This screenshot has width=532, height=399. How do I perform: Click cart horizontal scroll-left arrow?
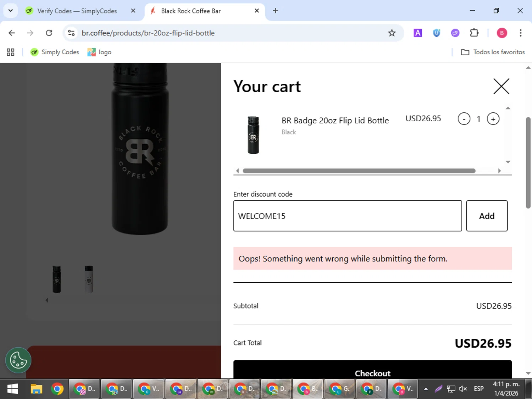click(237, 171)
